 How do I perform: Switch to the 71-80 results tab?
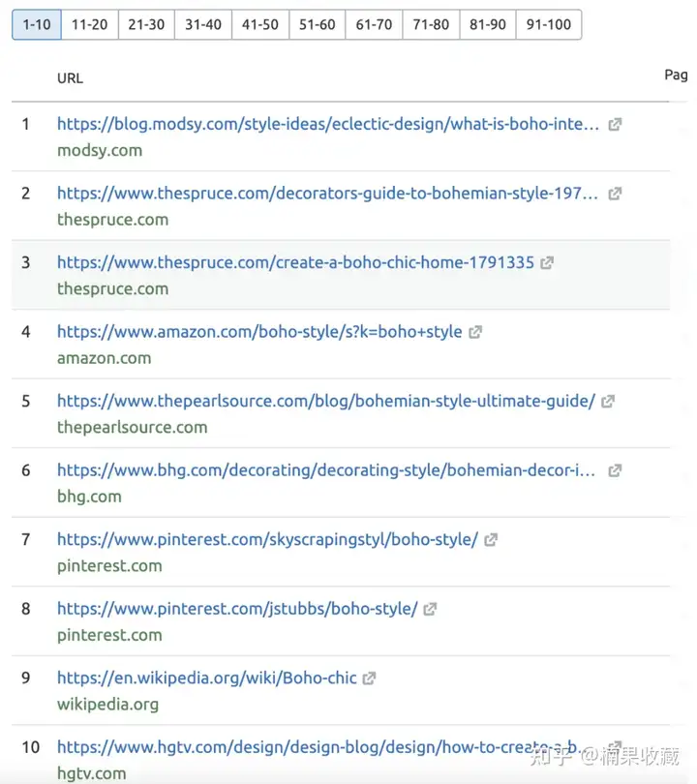[431, 24]
